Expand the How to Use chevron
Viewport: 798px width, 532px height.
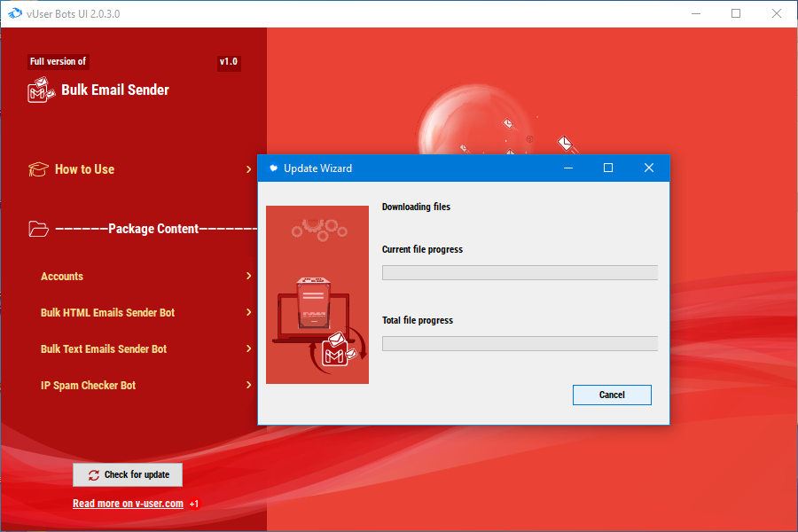[x=248, y=169]
